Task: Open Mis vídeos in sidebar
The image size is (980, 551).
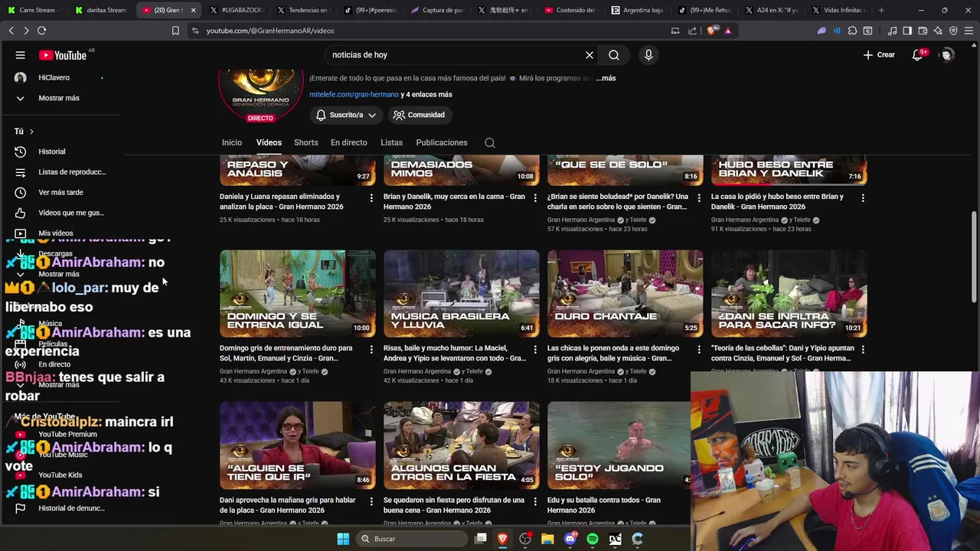Action: click(60, 233)
